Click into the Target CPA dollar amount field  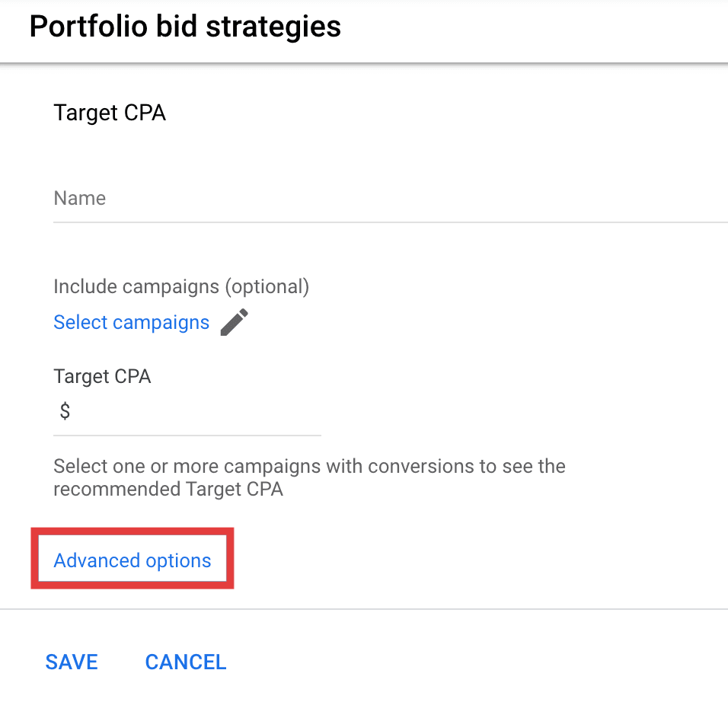187,411
